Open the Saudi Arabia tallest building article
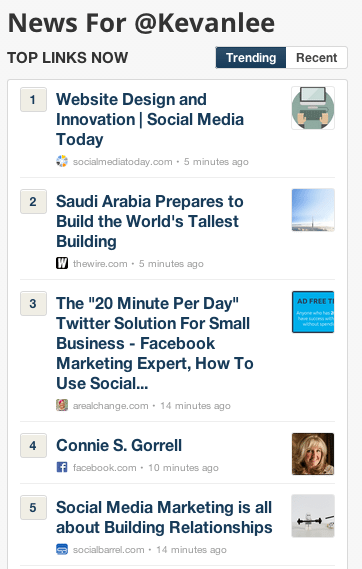This screenshot has width=362, height=569. [149, 221]
